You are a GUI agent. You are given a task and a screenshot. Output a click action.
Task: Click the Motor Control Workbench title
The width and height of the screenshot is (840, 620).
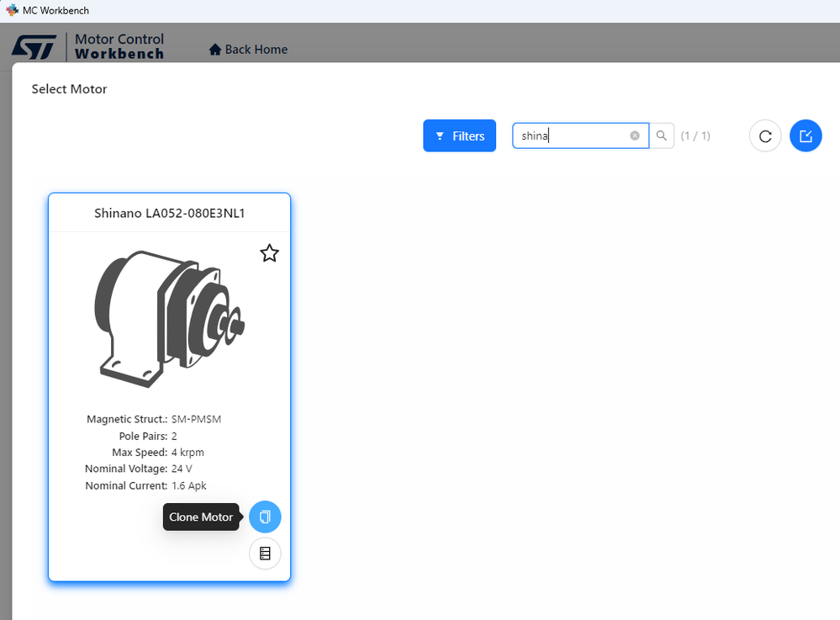119,46
